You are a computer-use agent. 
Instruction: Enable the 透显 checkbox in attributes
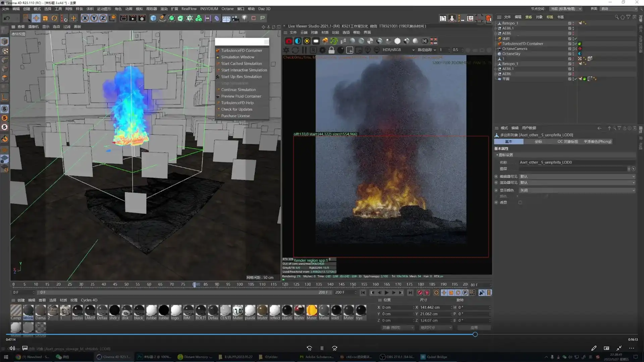click(x=520, y=202)
